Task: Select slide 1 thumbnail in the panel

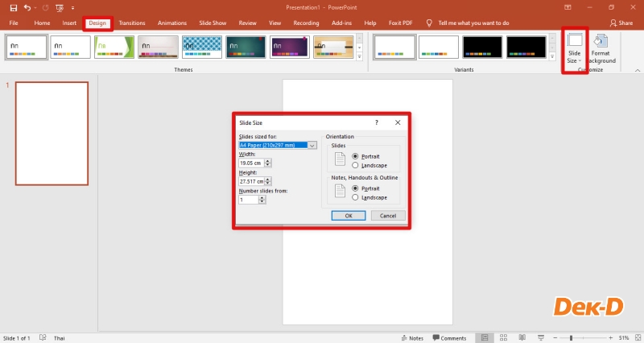Action: pyautogui.click(x=52, y=133)
